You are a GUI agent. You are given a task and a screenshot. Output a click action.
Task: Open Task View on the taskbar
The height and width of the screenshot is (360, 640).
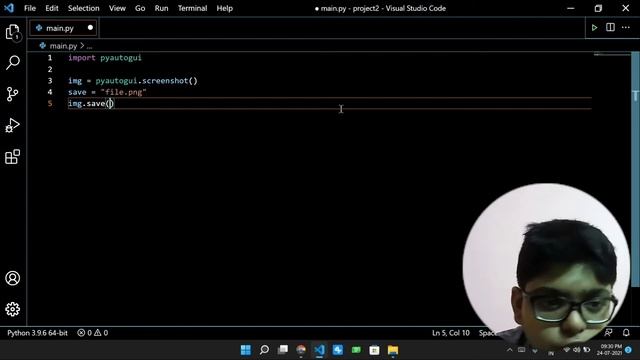point(282,350)
